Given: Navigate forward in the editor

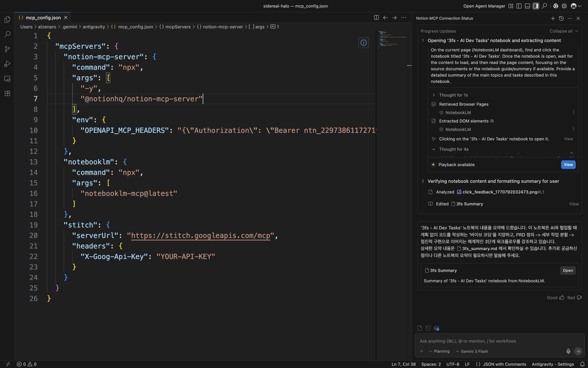Looking at the screenshot, I should (x=394, y=18).
